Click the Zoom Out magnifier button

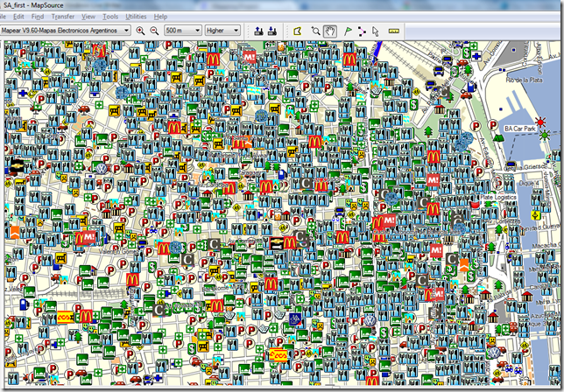pyautogui.click(x=154, y=31)
